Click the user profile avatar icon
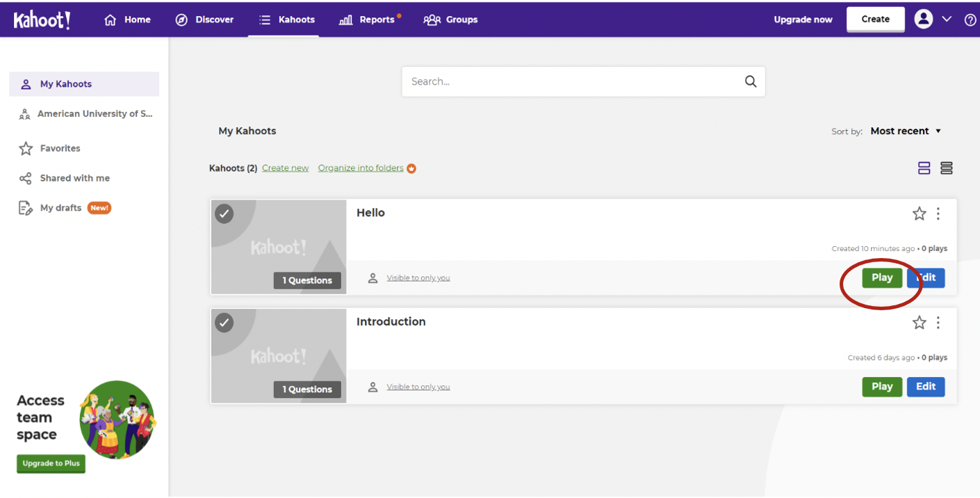980x498 pixels. click(924, 19)
